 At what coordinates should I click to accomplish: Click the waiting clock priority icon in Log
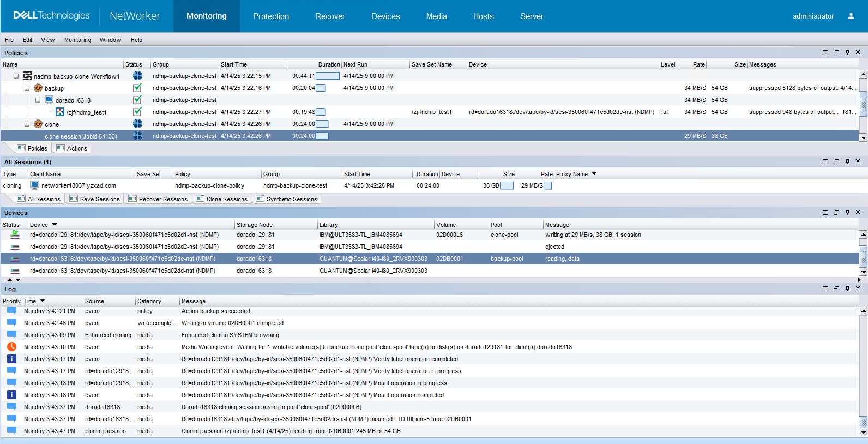pos(11,346)
